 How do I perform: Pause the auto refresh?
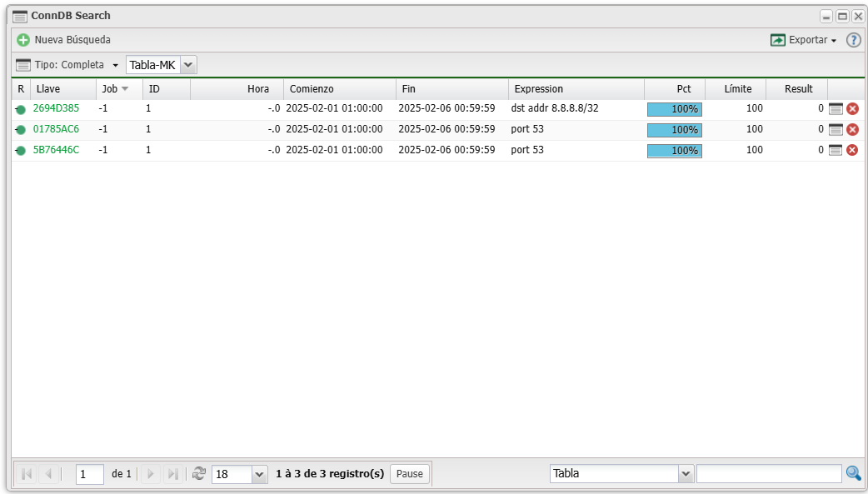409,473
